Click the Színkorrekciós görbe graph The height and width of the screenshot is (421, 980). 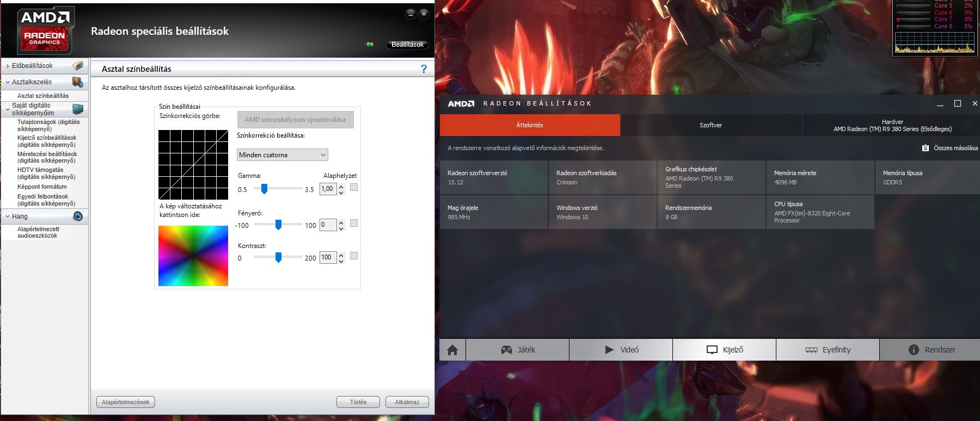coord(193,165)
